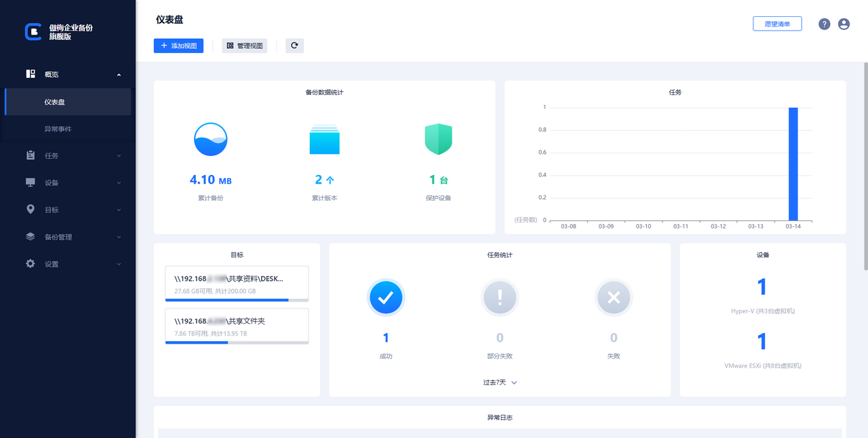Click the 管理视图 button
The height and width of the screenshot is (438, 868).
click(x=244, y=45)
